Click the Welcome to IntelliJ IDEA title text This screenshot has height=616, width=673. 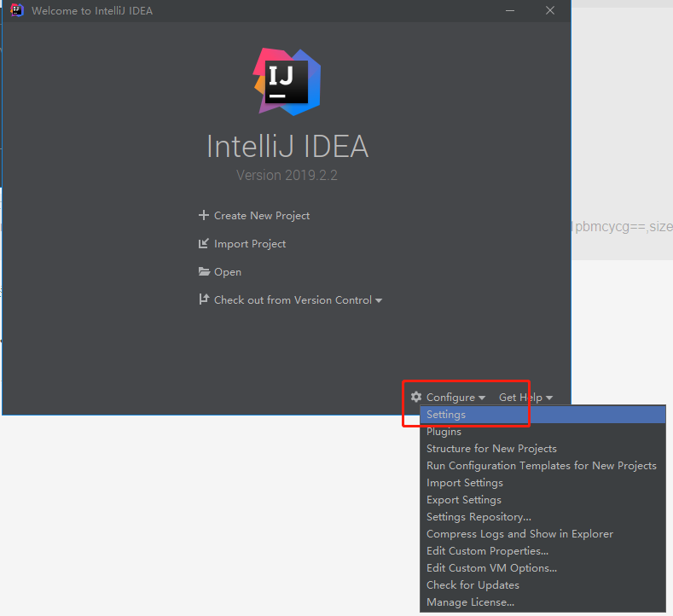click(92, 11)
